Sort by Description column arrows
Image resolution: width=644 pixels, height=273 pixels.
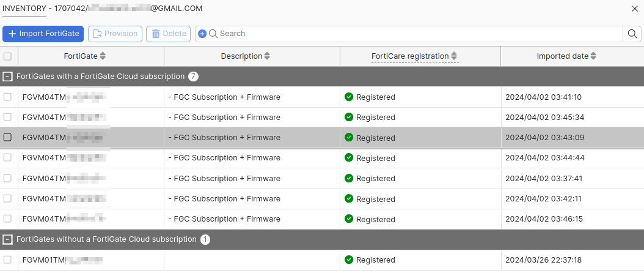pyautogui.click(x=267, y=56)
